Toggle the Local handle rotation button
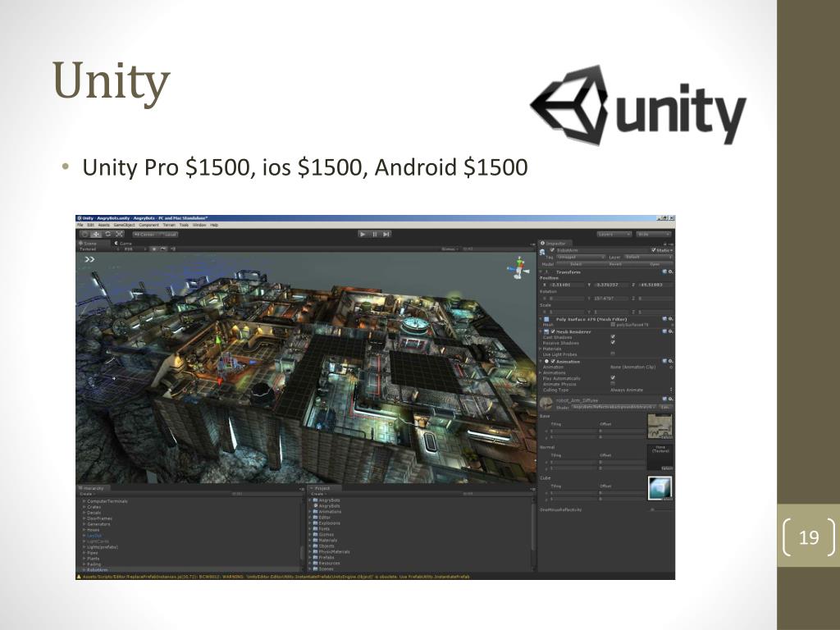 [168, 235]
